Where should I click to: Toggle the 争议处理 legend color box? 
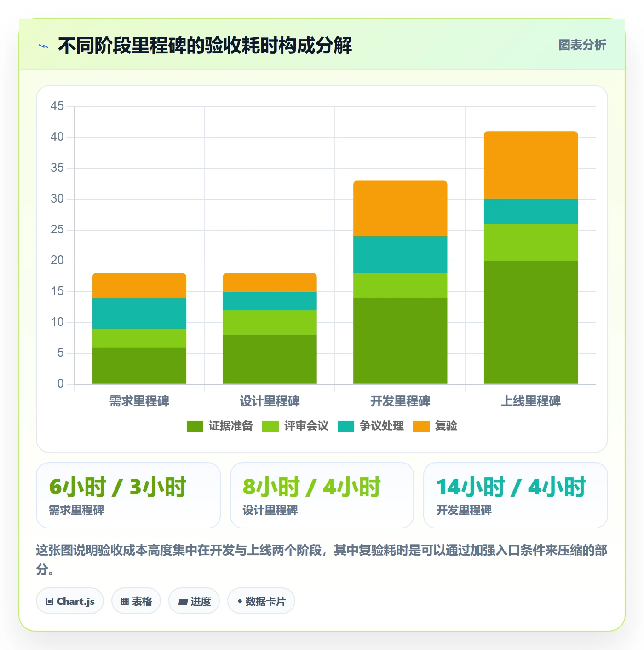(x=346, y=426)
